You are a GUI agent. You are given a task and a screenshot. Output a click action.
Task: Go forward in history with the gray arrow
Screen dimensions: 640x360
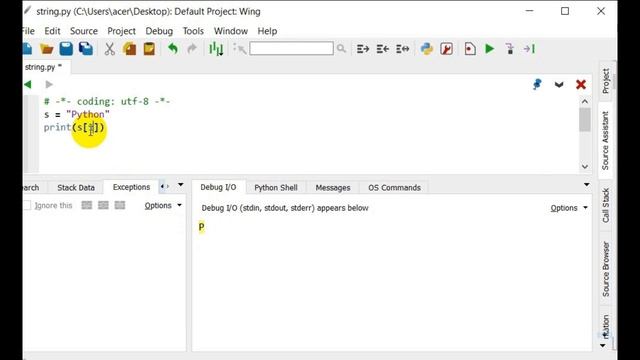point(49,84)
